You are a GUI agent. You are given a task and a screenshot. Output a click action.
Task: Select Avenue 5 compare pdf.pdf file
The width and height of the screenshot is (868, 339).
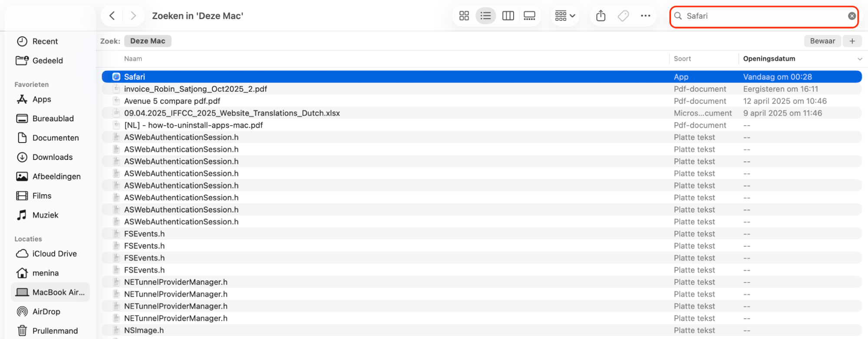tap(172, 101)
